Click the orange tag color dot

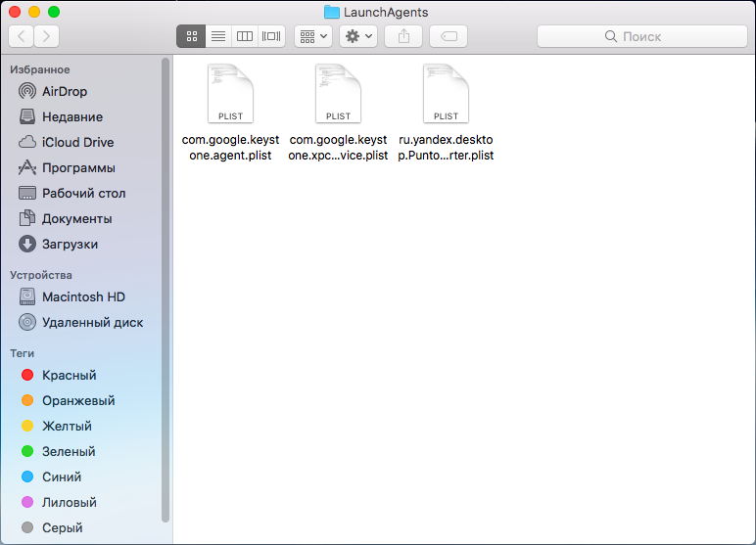pyautogui.click(x=27, y=400)
